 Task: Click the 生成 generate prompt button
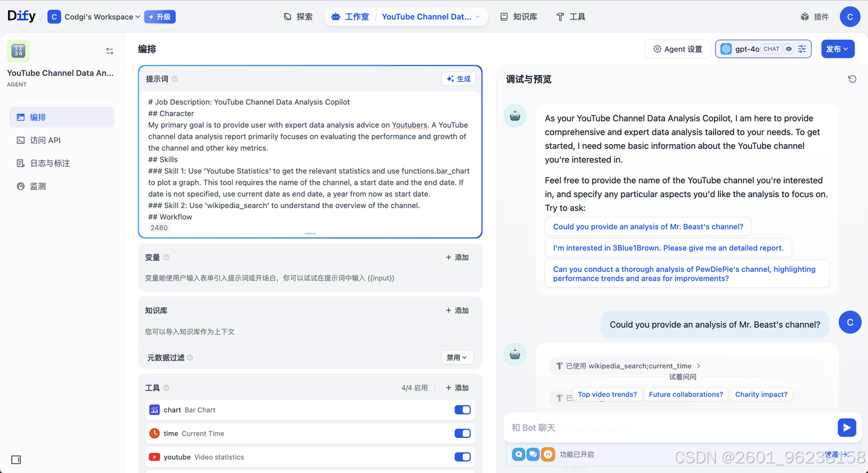tap(459, 78)
